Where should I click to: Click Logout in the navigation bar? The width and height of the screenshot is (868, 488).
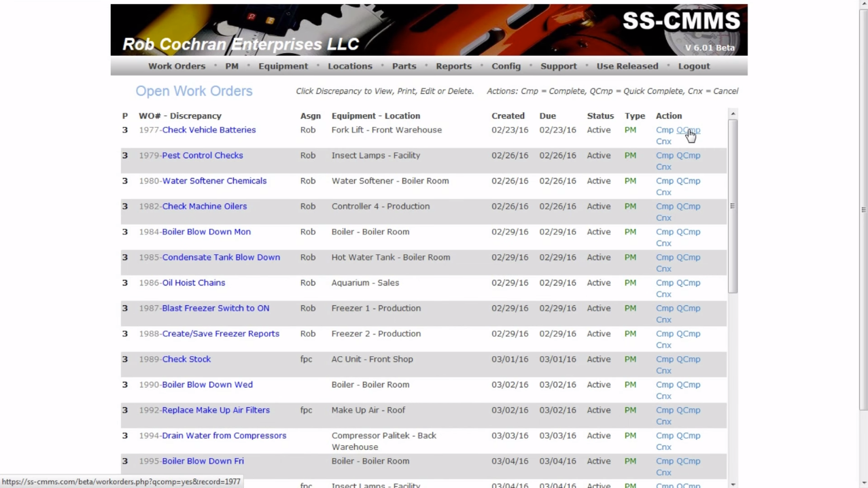694,66
